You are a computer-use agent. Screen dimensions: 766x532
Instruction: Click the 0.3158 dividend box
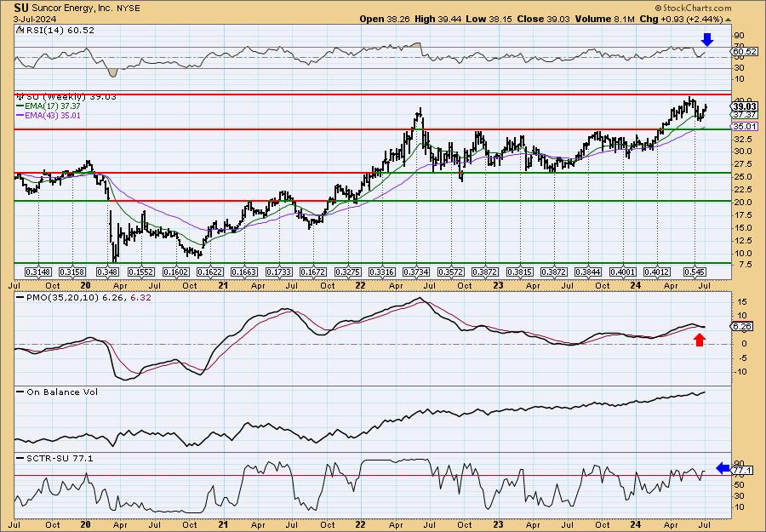pyautogui.click(x=72, y=272)
